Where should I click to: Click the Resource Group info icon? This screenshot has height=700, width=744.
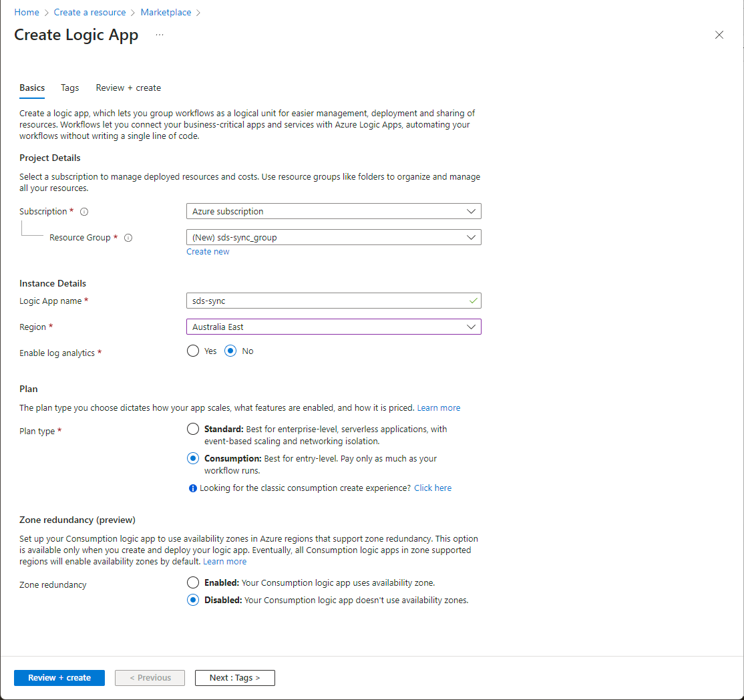(x=128, y=237)
